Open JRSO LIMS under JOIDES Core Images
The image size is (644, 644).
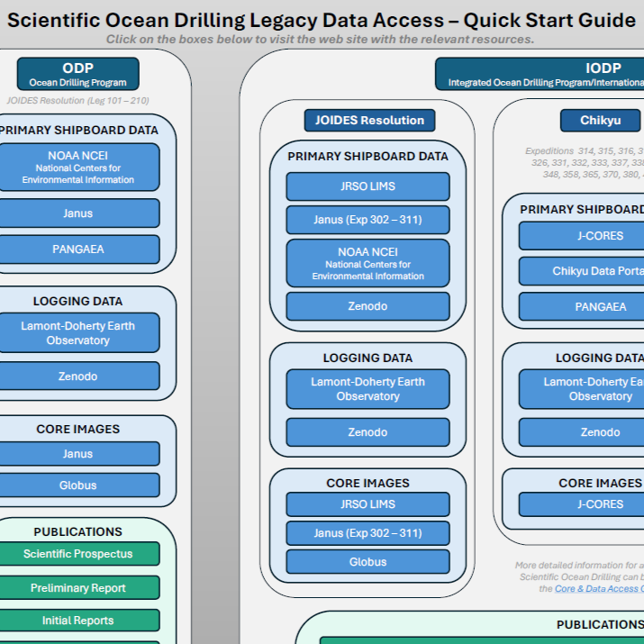[x=368, y=504]
